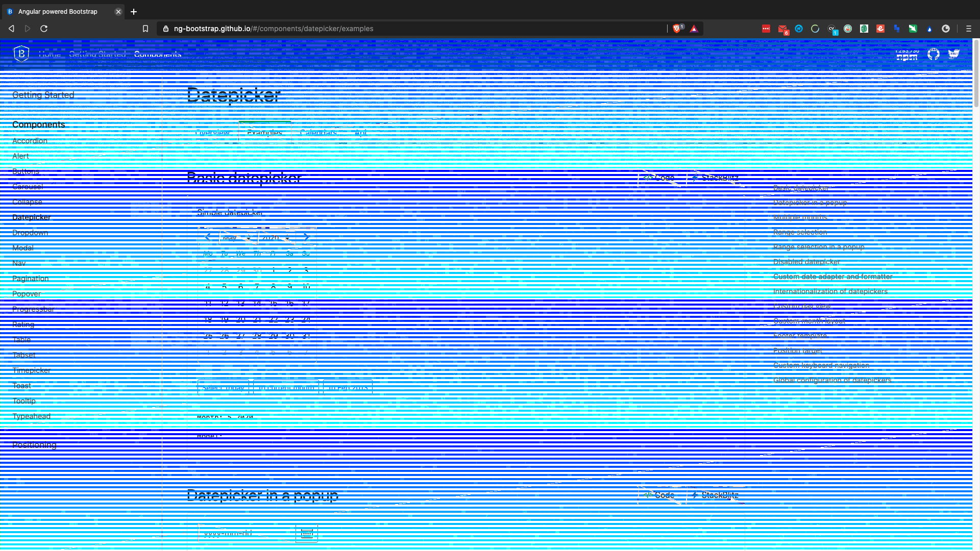Go to next month arrow
Screen dimensions: 980x551
306,237
